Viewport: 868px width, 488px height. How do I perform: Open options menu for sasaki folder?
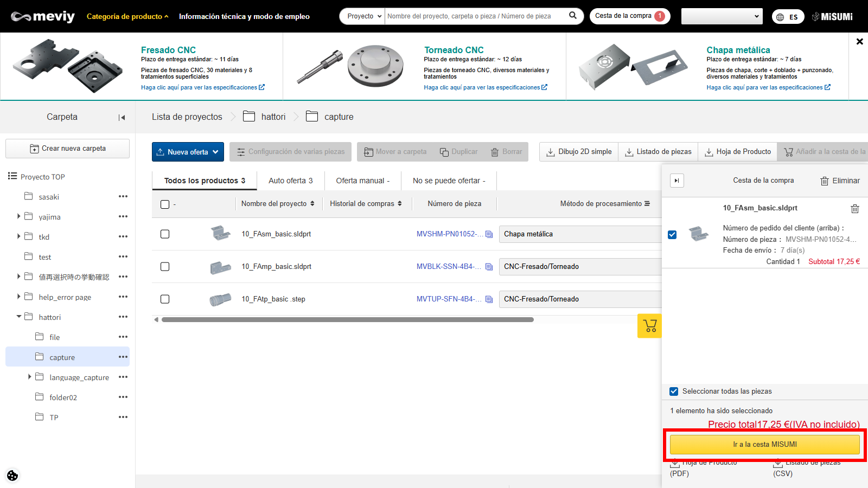123,197
